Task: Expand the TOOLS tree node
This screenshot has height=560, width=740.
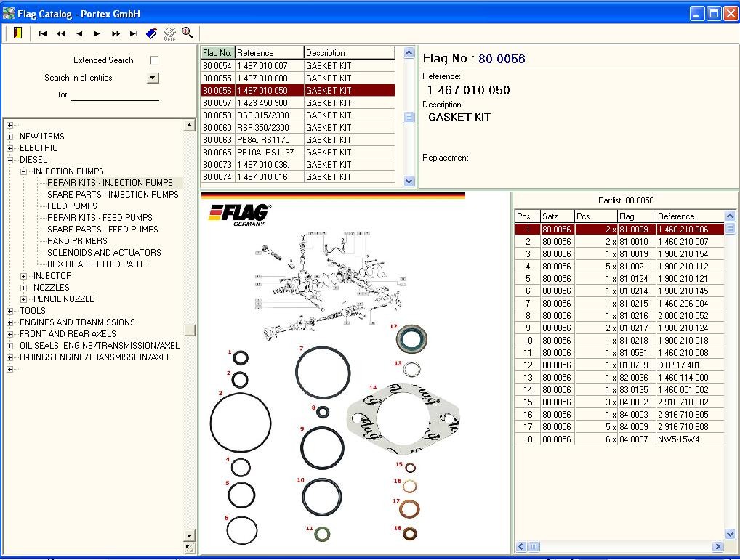Action: tap(10, 311)
